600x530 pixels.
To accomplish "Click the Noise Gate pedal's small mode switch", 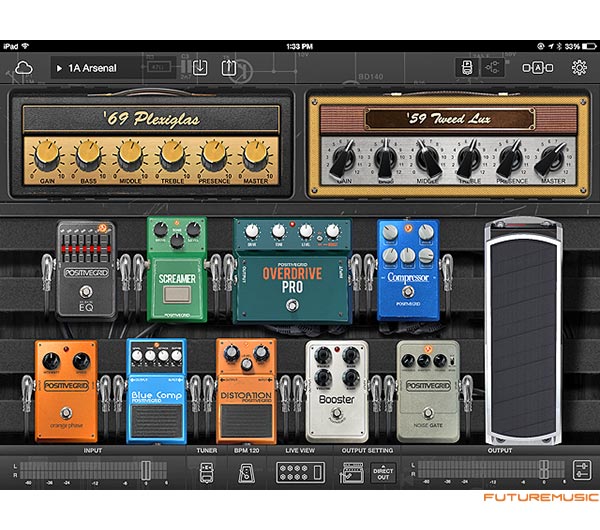I will (x=452, y=361).
